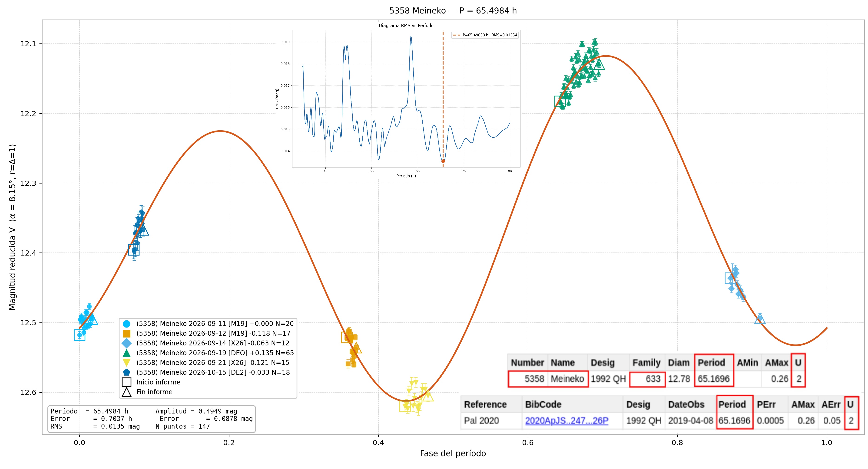Click the orange minimum-RMS dot in inset

(443, 161)
